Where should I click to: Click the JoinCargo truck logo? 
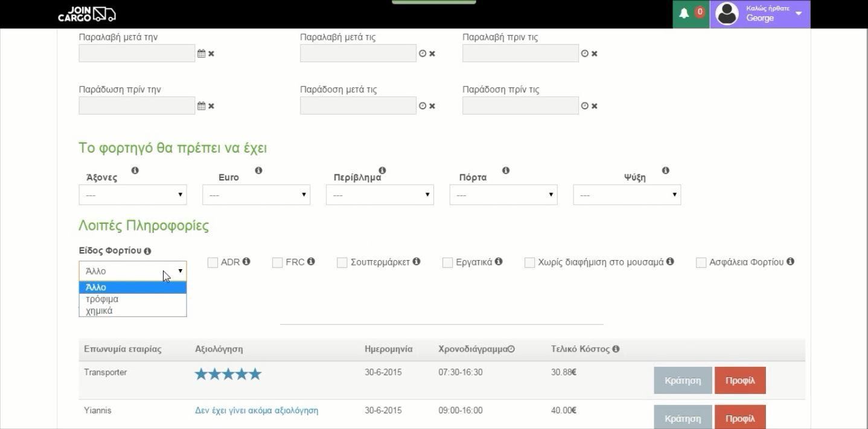(86, 14)
